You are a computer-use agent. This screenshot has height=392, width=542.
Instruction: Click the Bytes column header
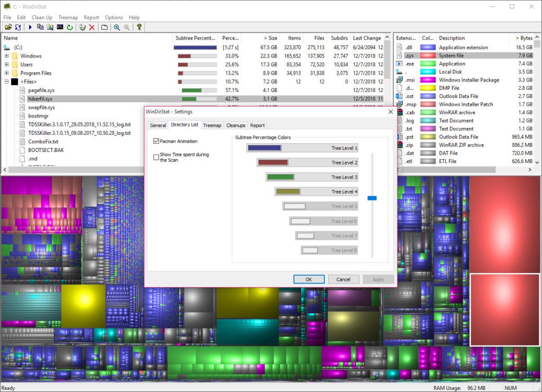pyautogui.click(x=521, y=38)
